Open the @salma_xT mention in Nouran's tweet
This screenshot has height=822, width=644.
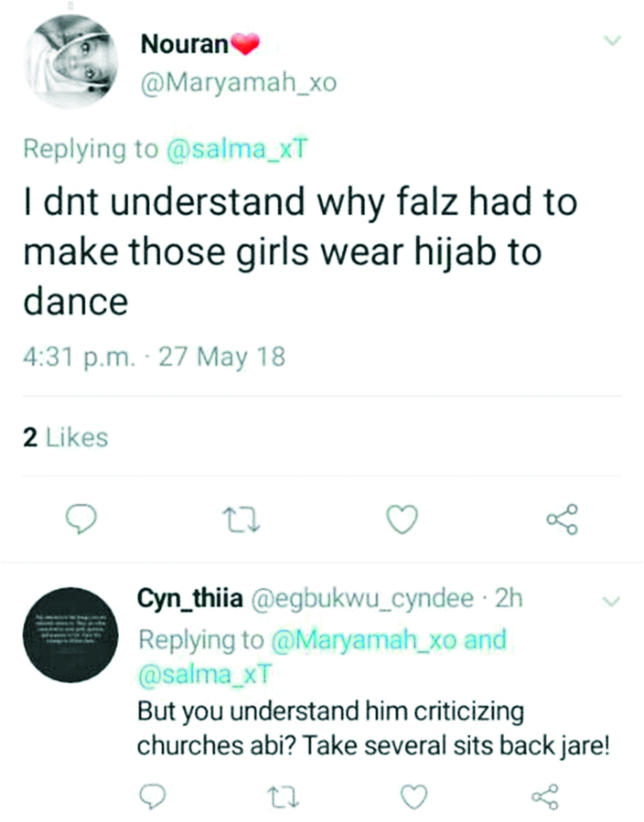pos(237,149)
